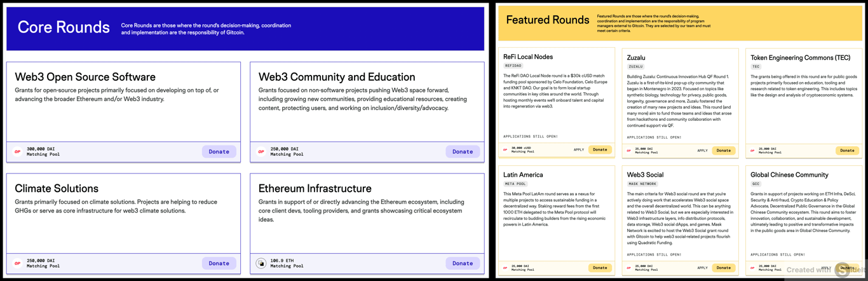The height and width of the screenshot is (281, 868).
Task: Click the OP icon in Web3 Community and Education card
Action: [261, 152]
